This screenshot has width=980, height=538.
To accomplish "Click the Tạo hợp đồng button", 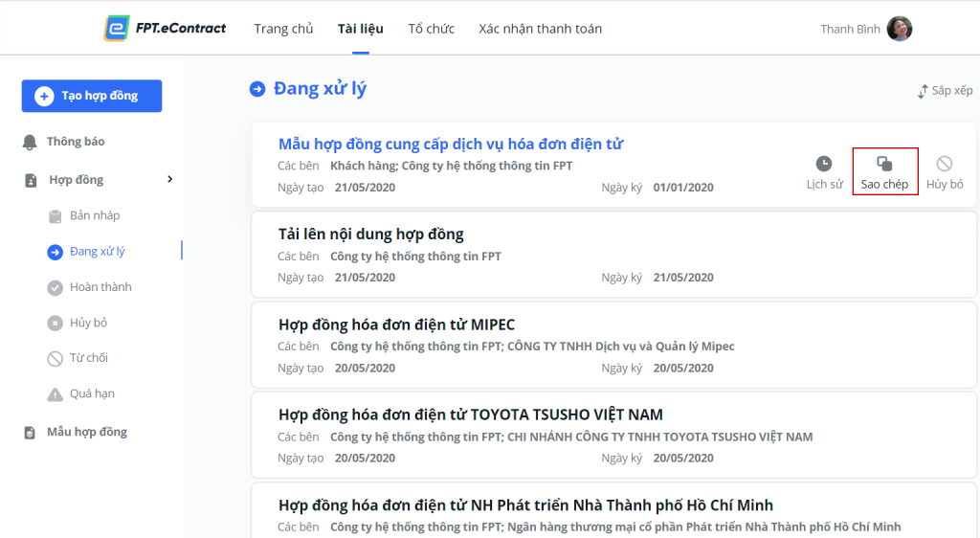I will [92, 96].
